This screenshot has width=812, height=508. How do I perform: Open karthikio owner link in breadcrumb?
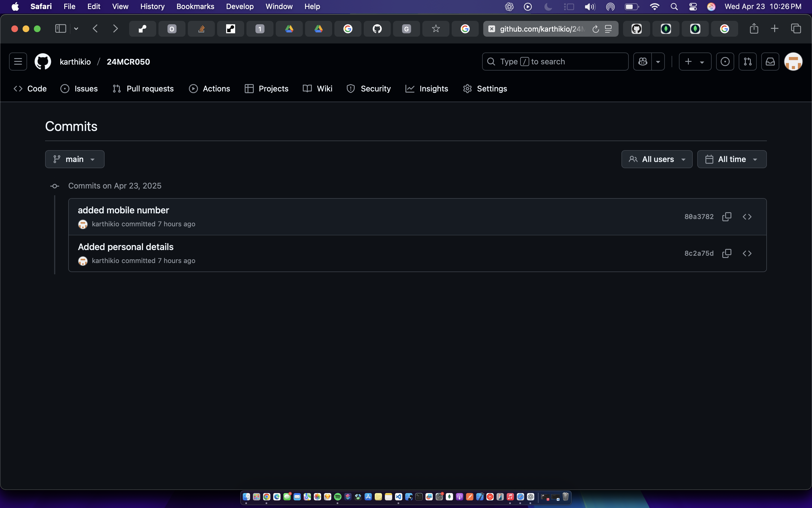[75, 62]
